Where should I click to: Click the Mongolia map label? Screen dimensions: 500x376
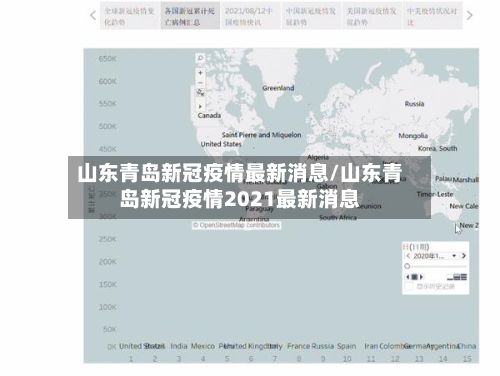pos(413,136)
